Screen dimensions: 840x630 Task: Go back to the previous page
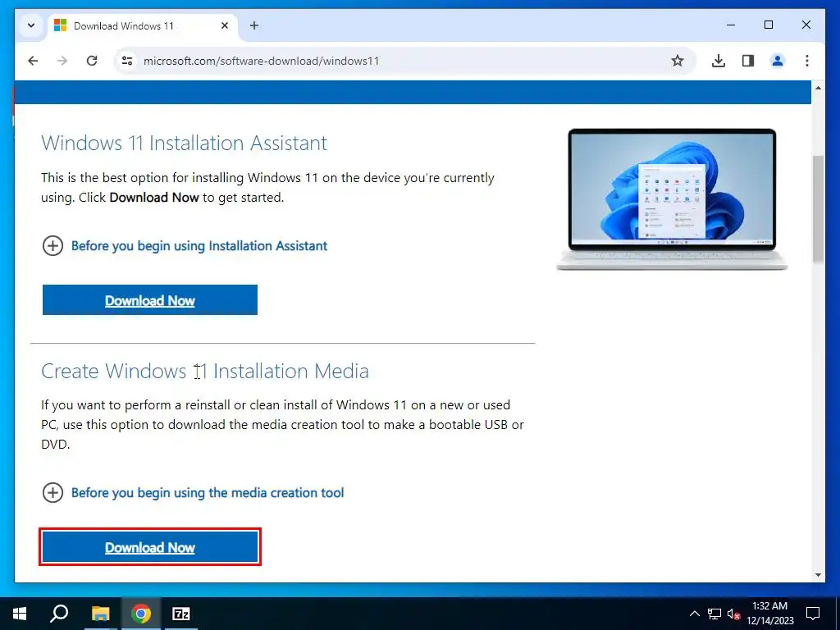click(x=33, y=61)
